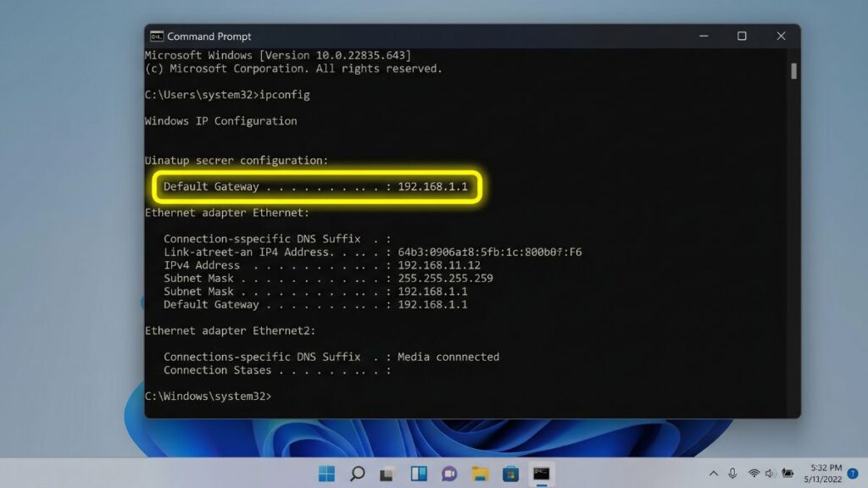Screen dimensions: 868x488
Task: Open File Explorer from taskbar
Action: [480, 474]
